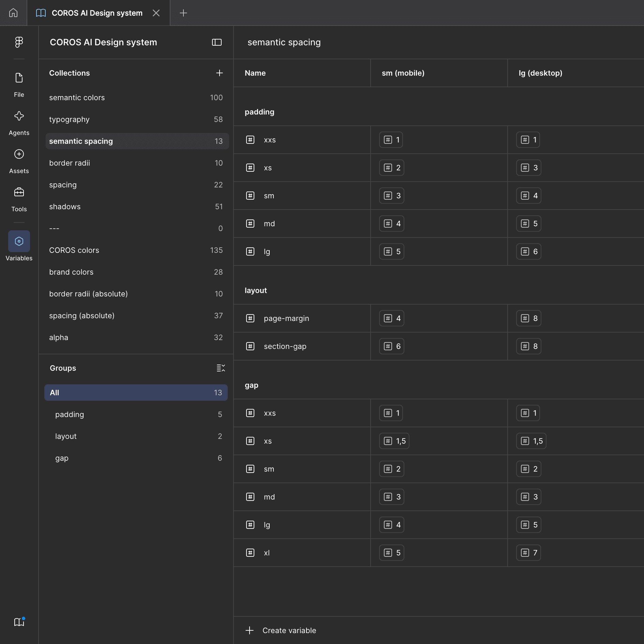Viewport: 644px width, 644px height.
Task: Edit gap md mobile value 3
Action: click(392, 497)
